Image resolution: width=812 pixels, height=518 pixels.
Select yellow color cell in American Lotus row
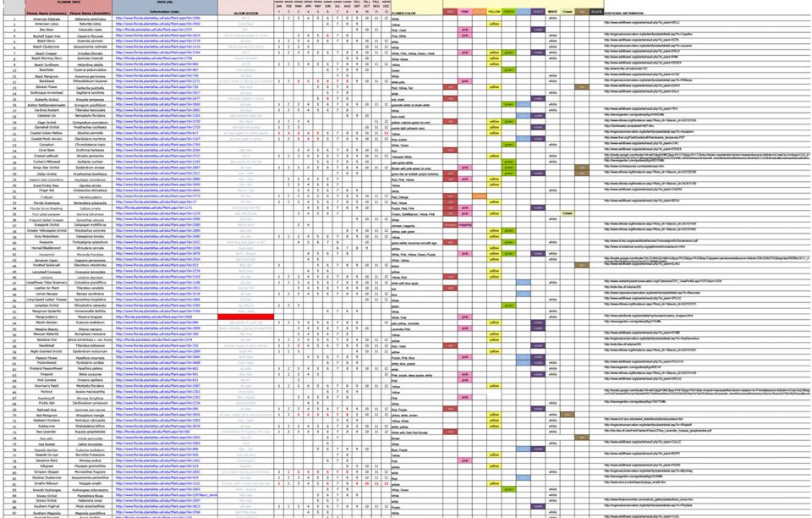coord(494,24)
